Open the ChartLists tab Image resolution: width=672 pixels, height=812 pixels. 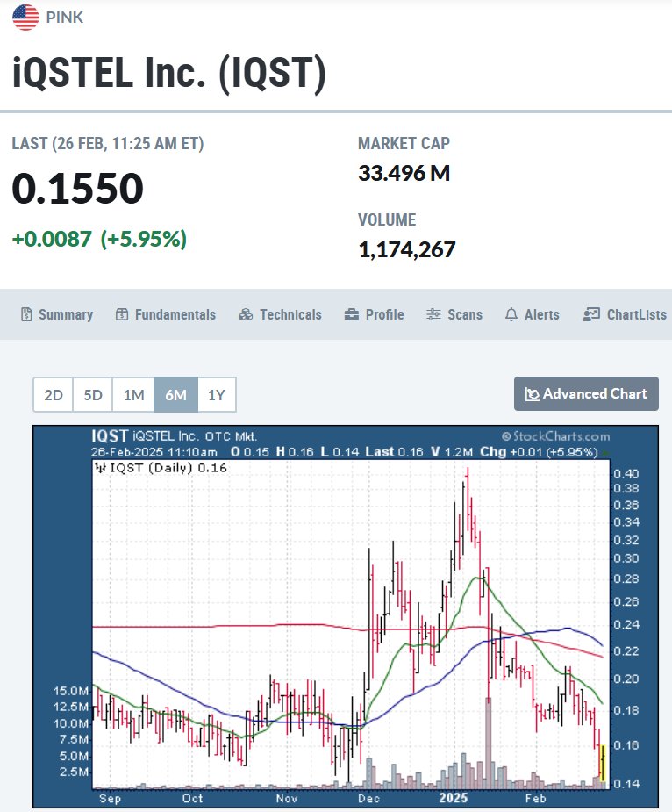[625, 314]
